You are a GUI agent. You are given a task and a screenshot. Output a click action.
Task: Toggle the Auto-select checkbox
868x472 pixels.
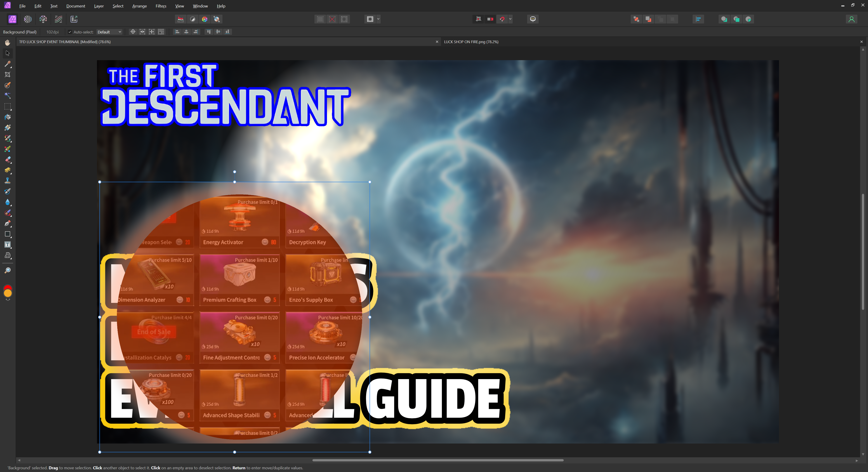(x=70, y=32)
